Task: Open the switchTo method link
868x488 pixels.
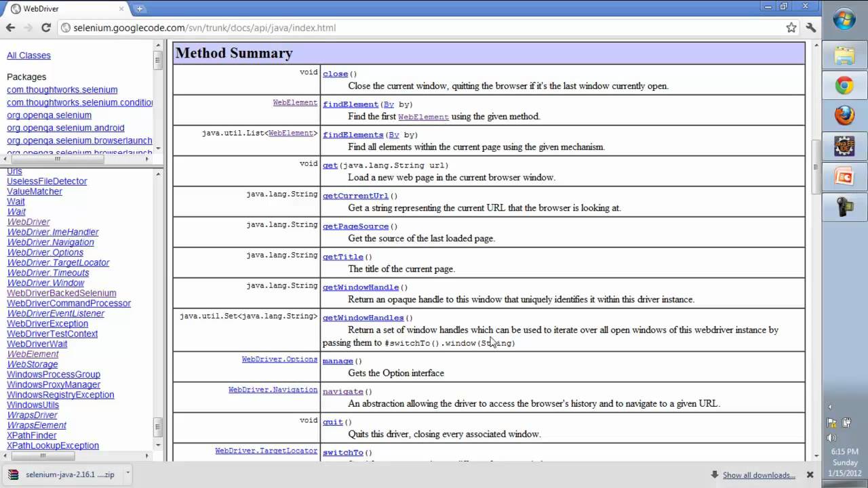Action: (x=343, y=453)
